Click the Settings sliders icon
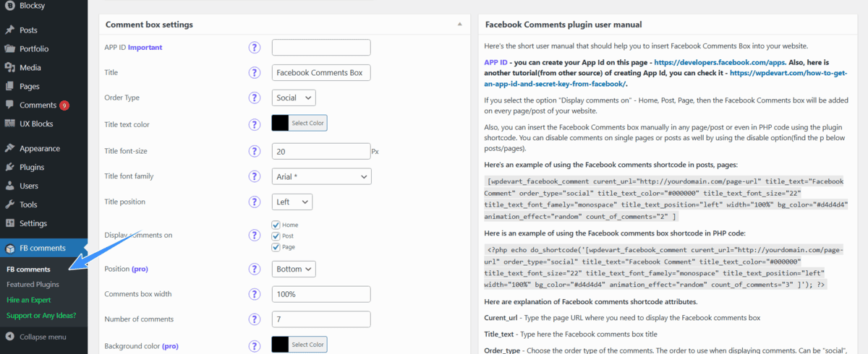The width and height of the screenshot is (868, 354). point(9,224)
